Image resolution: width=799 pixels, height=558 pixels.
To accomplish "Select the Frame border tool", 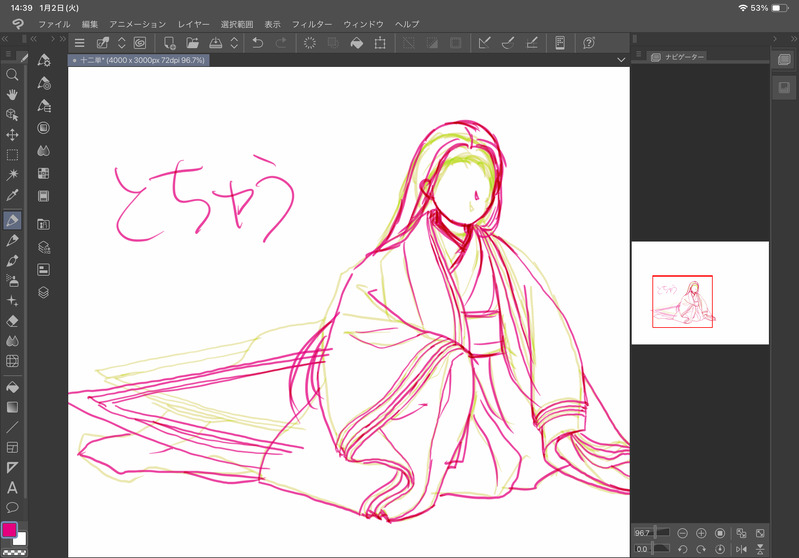I will pyautogui.click(x=12, y=447).
